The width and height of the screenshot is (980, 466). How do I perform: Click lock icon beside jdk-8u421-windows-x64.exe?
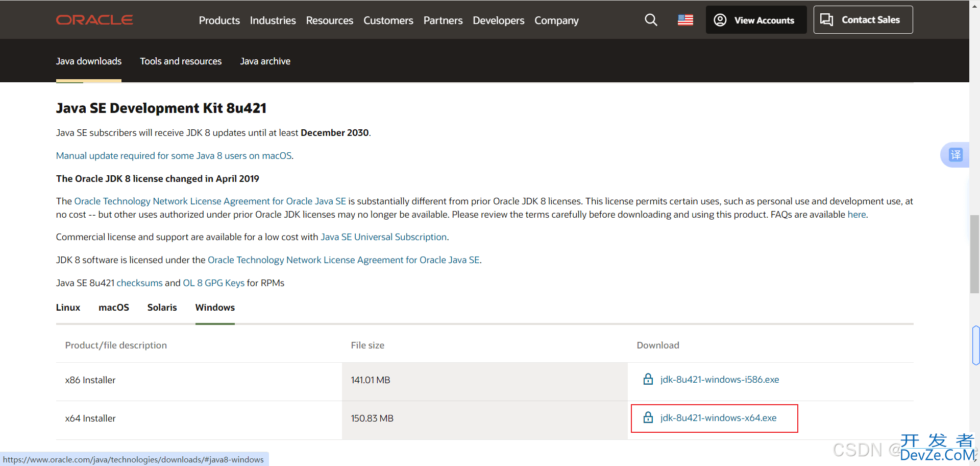point(648,417)
